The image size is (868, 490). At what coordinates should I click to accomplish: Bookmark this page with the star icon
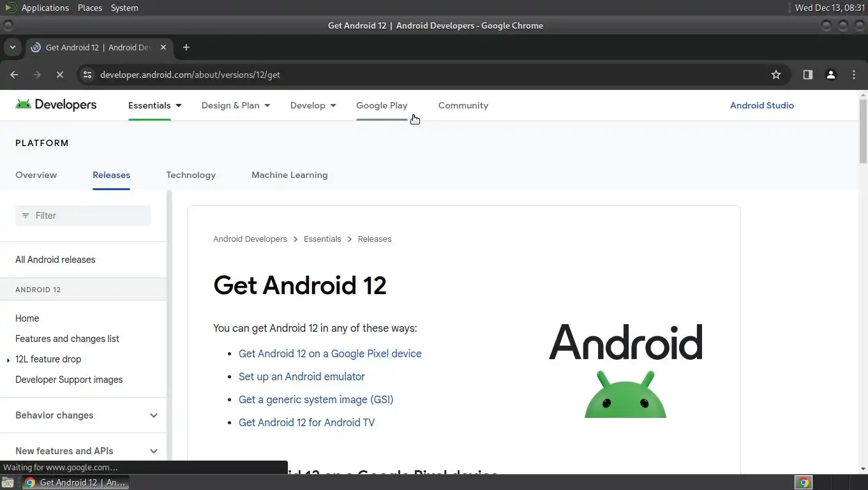(776, 75)
